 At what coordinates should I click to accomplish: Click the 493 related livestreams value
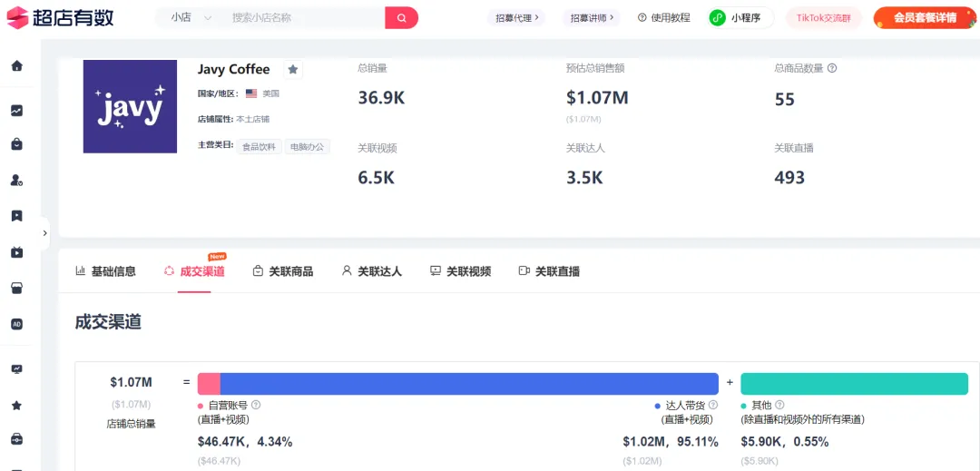coord(789,177)
